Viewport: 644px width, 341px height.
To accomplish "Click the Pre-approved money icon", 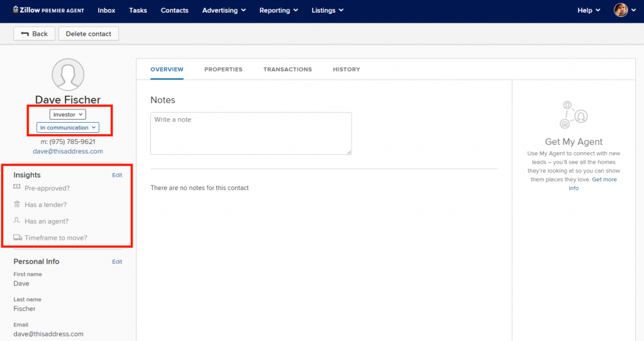I will pyautogui.click(x=17, y=187).
